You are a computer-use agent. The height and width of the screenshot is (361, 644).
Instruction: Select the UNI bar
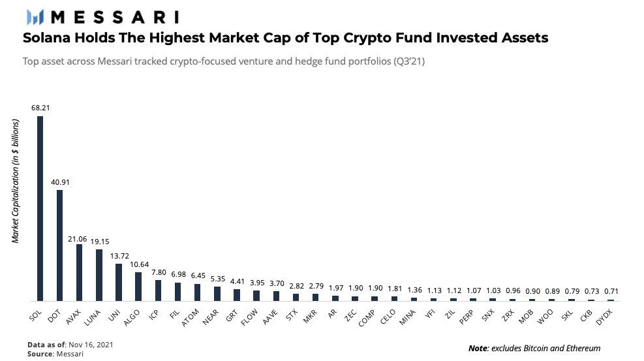coord(119,283)
